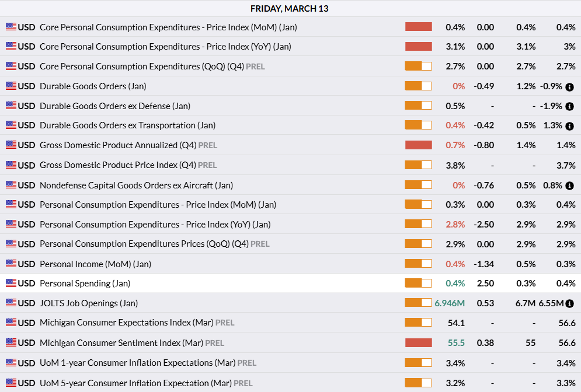The height and width of the screenshot is (392, 581).
Task: Click info icon in Durable Goods Orders (Jan) row
Action: click(569, 87)
